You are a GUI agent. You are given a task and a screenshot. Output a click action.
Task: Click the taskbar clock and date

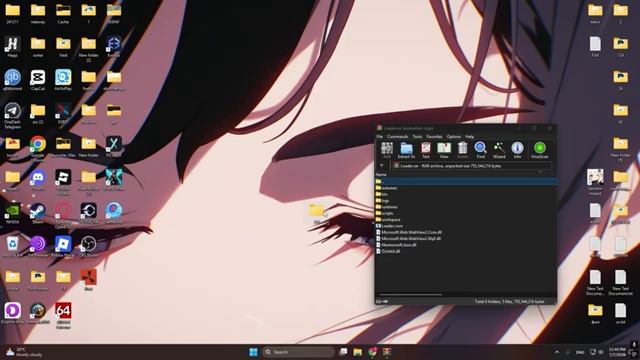pyautogui.click(x=617, y=352)
